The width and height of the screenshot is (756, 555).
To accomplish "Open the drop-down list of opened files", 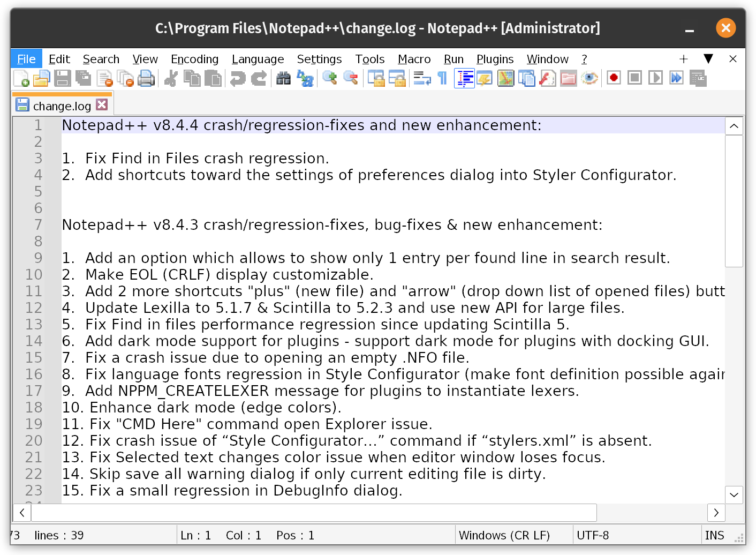I will click(x=708, y=58).
